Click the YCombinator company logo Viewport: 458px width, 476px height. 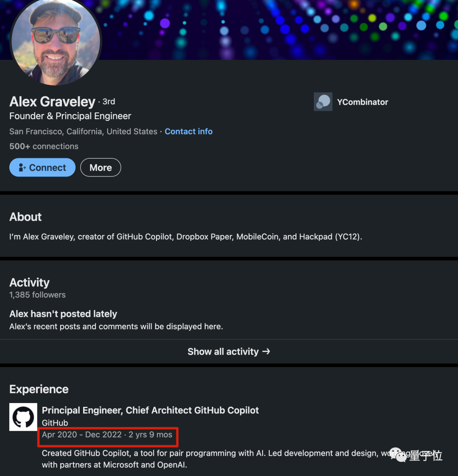(x=323, y=102)
